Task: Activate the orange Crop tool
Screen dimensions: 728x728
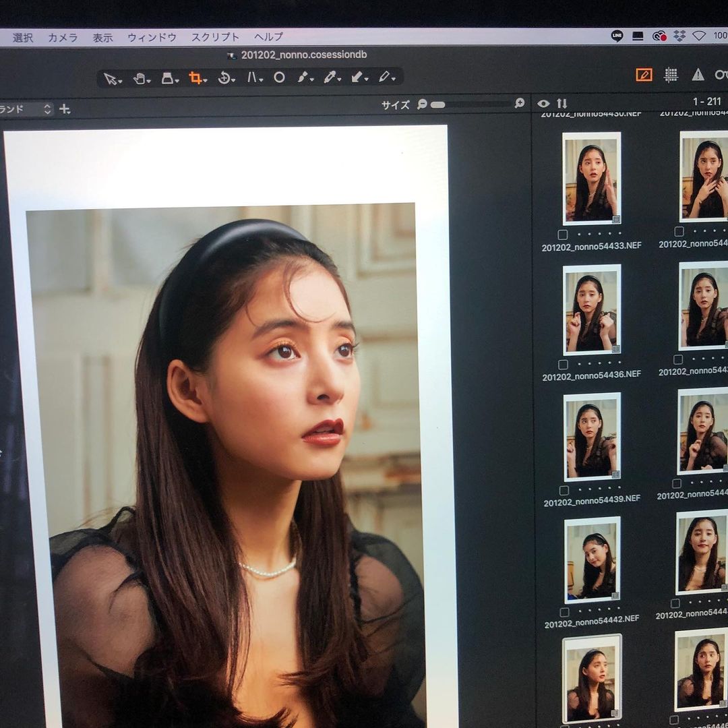Action: 195,78
